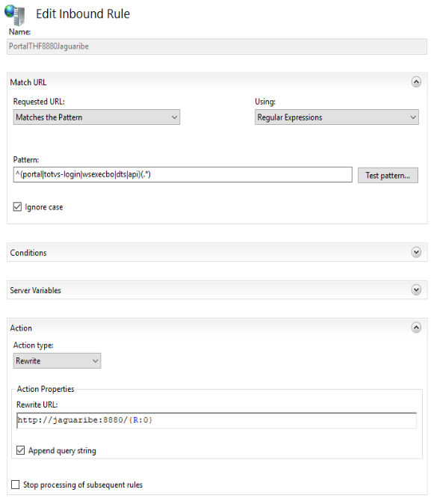The height and width of the screenshot is (504, 434).
Task: Toggle Append query string checkbox
Action: [20, 450]
